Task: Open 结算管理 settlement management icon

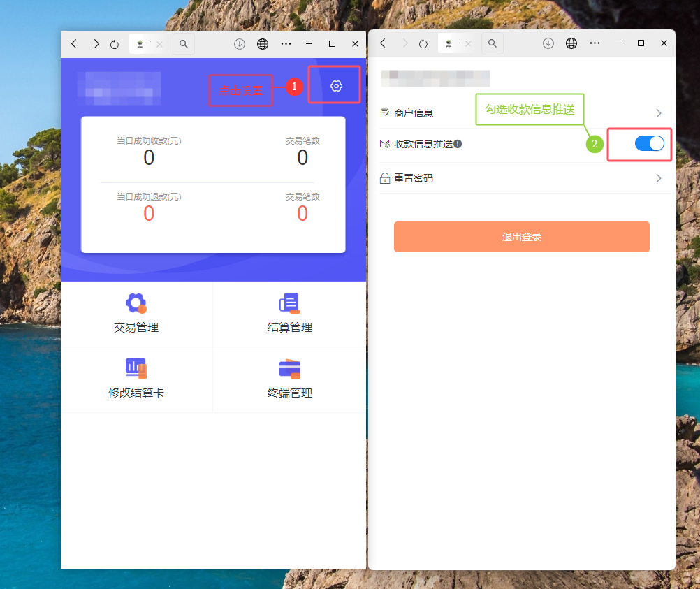Action: pos(289,303)
